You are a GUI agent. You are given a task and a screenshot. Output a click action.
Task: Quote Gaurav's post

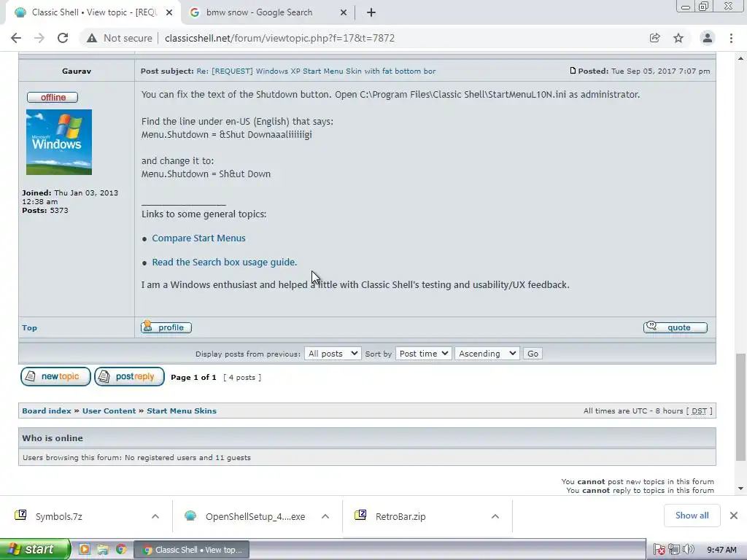click(675, 327)
